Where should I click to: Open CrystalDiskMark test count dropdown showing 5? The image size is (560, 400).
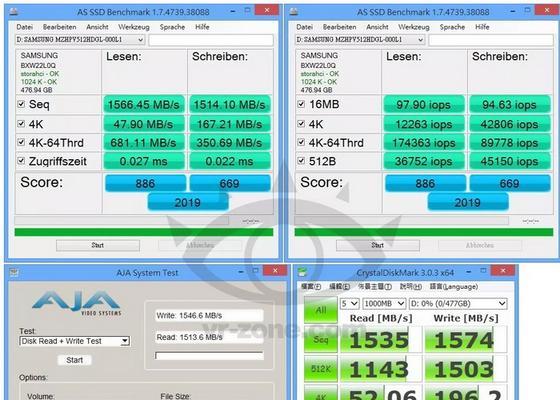coord(350,304)
